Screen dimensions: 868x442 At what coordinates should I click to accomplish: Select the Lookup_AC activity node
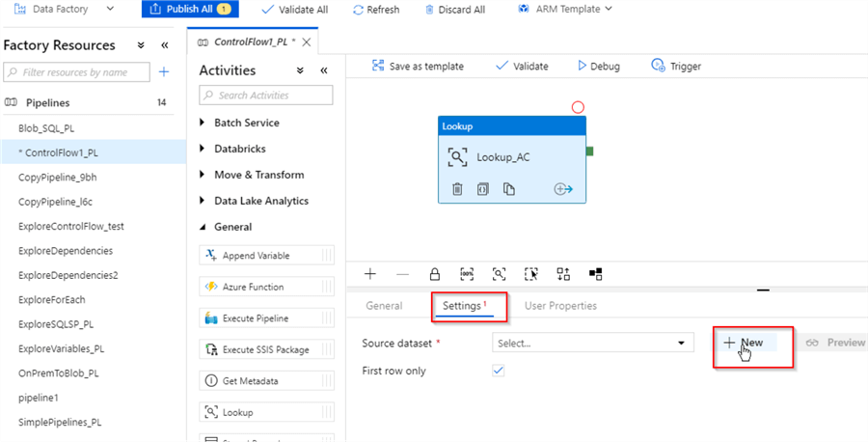(x=512, y=157)
